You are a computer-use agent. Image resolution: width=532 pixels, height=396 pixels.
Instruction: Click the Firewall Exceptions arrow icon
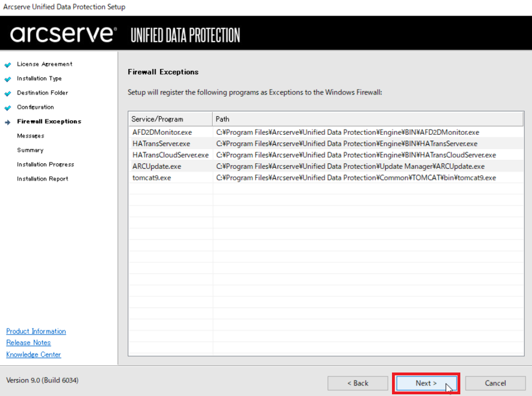click(8, 122)
